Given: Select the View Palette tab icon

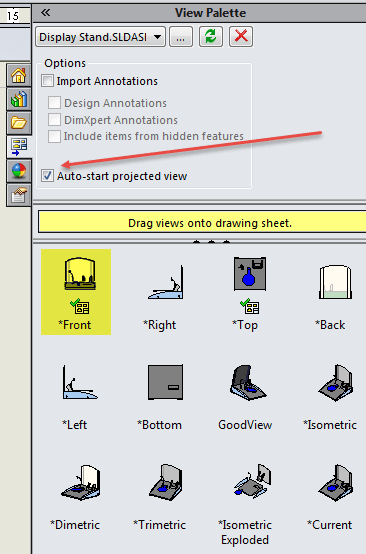Looking at the screenshot, I should [19, 147].
